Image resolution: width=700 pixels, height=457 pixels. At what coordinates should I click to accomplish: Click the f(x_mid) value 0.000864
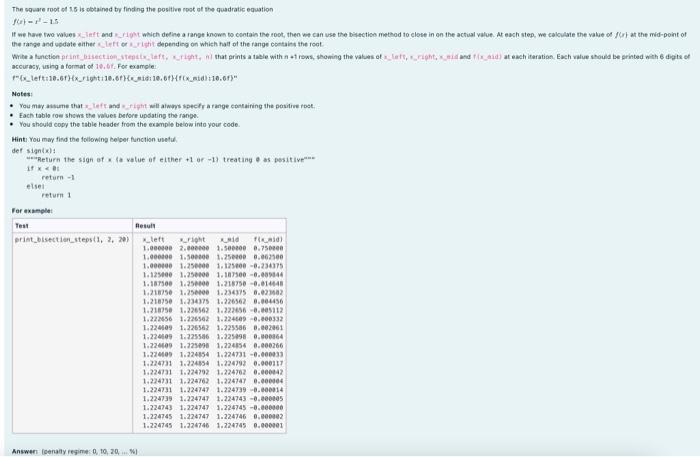click(x=268, y=337)
